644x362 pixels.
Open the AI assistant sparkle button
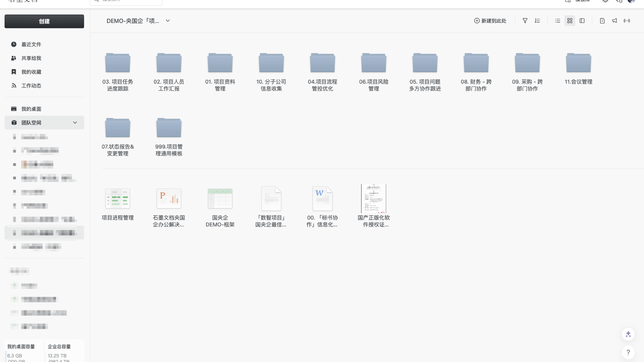tap(628, 334)
